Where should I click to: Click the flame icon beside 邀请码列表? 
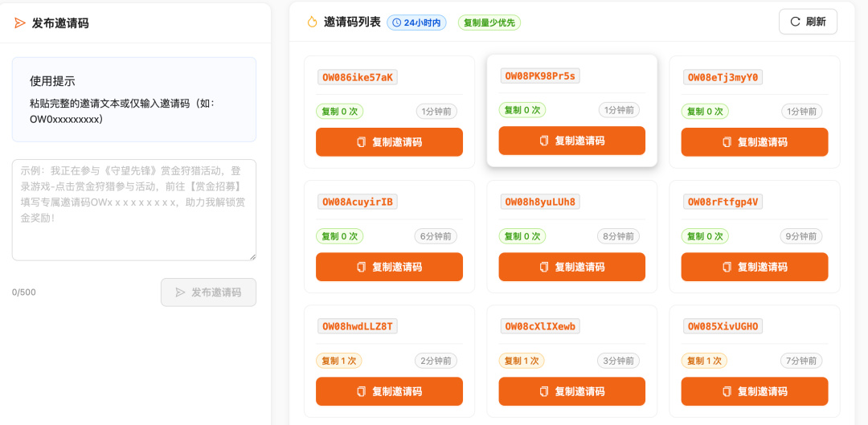click(x=312, y=22)
